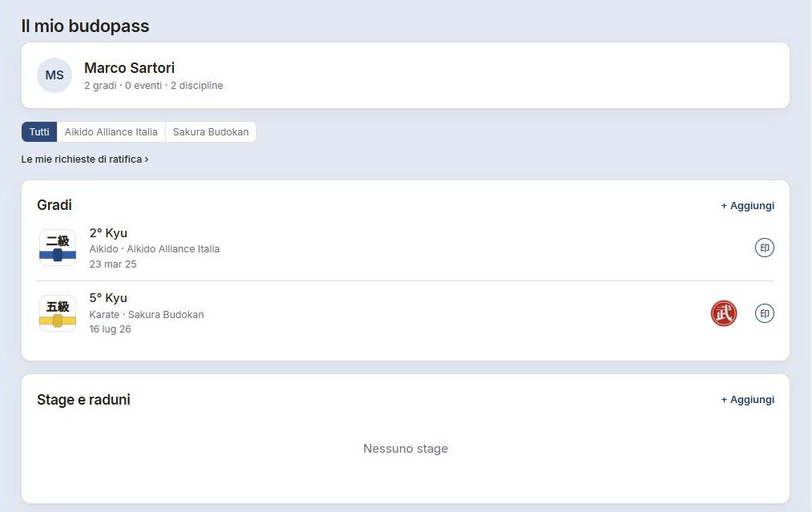Viewport: 812px width, 512px height.
Task: Click the Gradi section heading
Action: coord(54,204)
